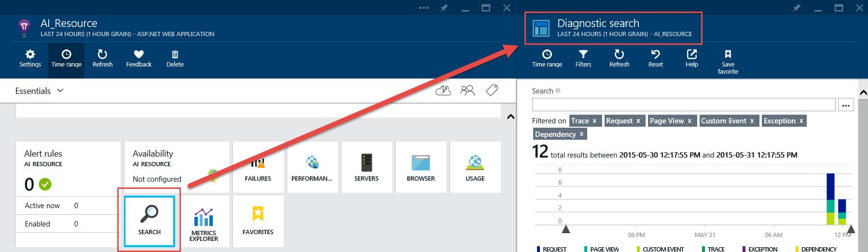The image size is (868, 252).
Task: Save search as favorite
Action: pos(728,62)
